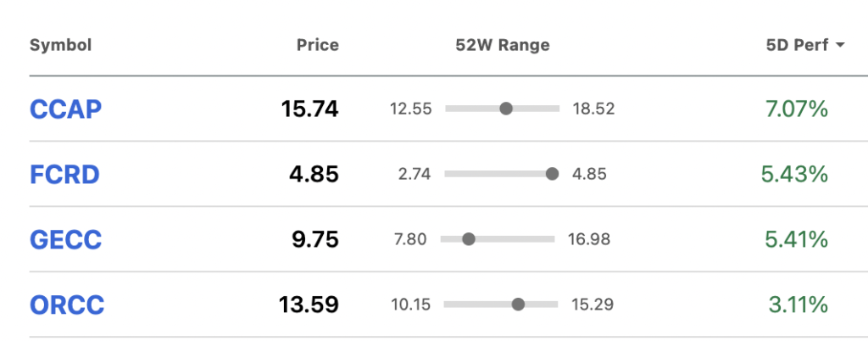Select FCRD price 4.85 in Price column
868x341 pixels.
[x=314, y=175]
